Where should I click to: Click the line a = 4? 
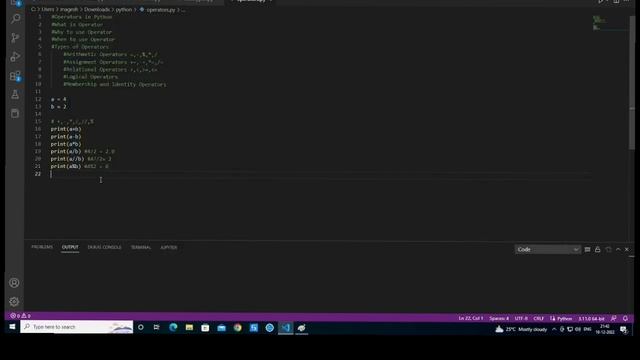coord(58,99)
